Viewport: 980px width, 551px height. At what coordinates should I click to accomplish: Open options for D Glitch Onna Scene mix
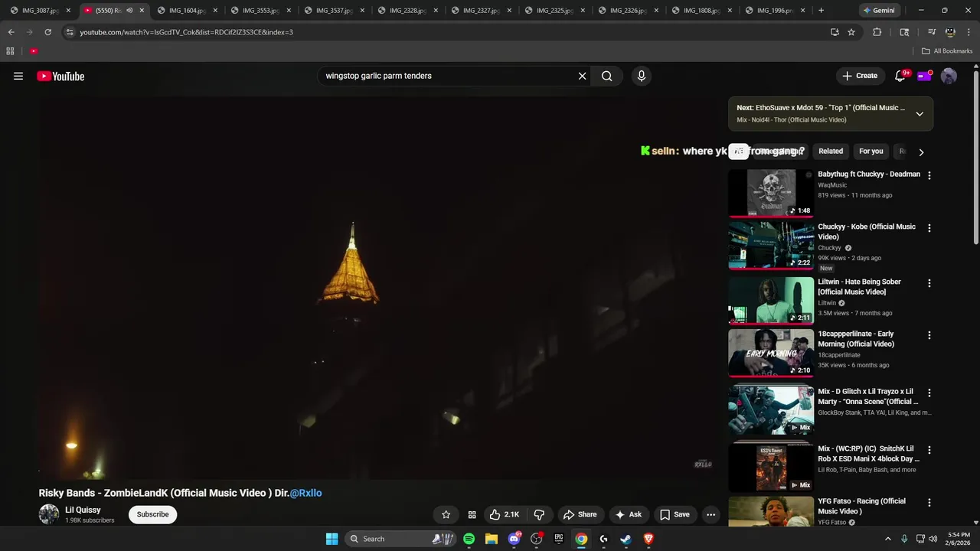pyautogui.click(x=929, y=393)
